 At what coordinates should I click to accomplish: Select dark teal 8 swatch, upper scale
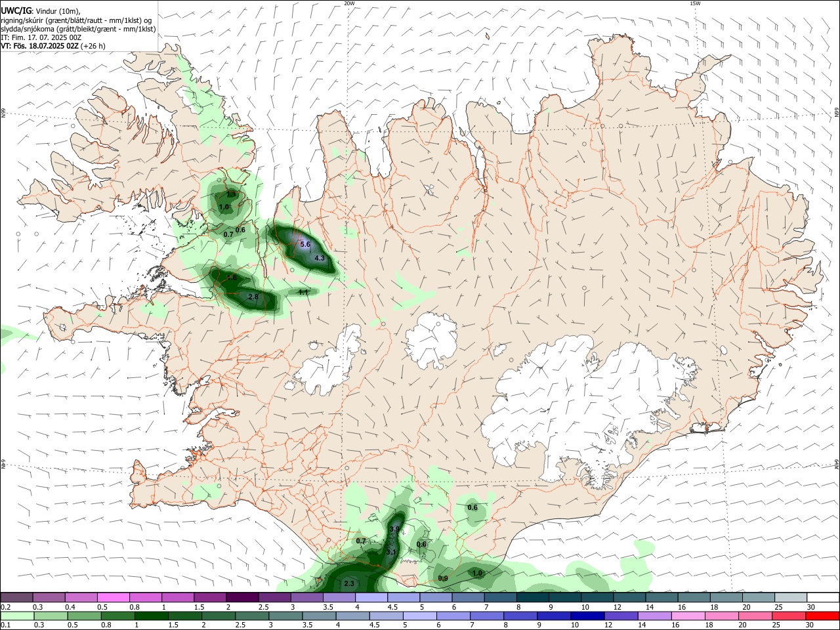click(533, 597)
